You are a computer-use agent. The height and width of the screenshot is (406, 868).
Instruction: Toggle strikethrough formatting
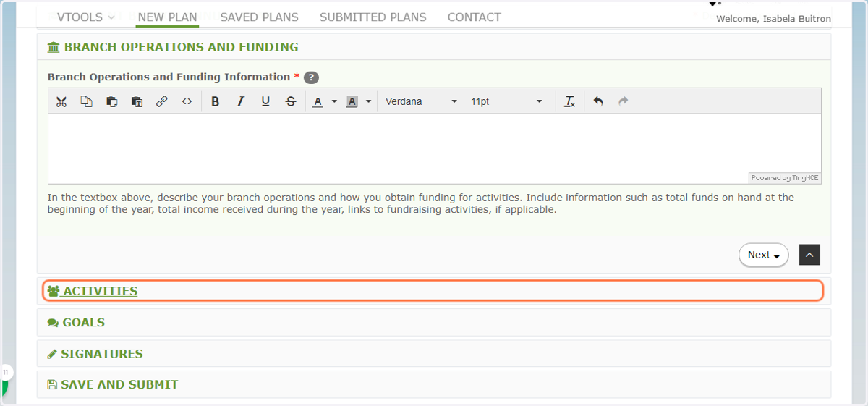coord(291,101)
